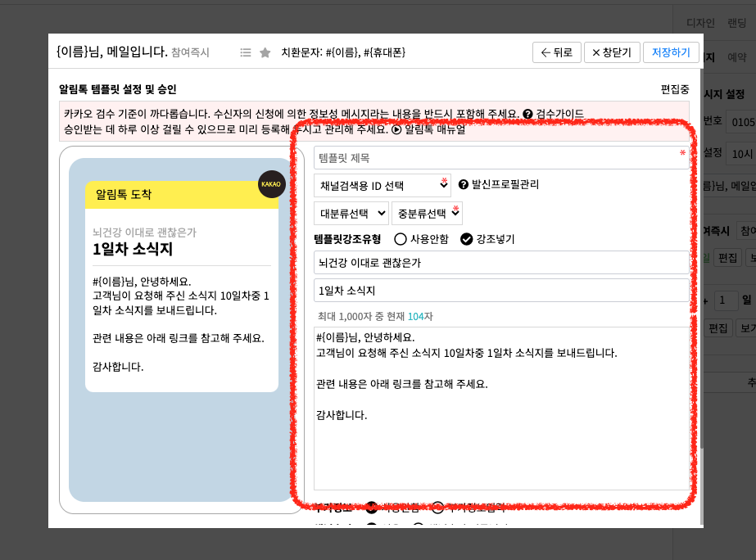Select the 사용안함 radio option
Screen dimensions: 756x560
(x=401, y=239)
